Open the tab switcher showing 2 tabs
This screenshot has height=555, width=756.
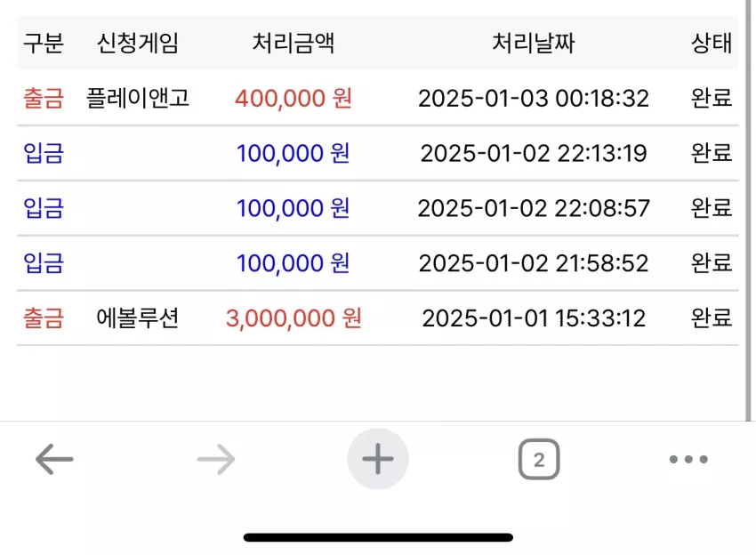(x=539, y=459)
